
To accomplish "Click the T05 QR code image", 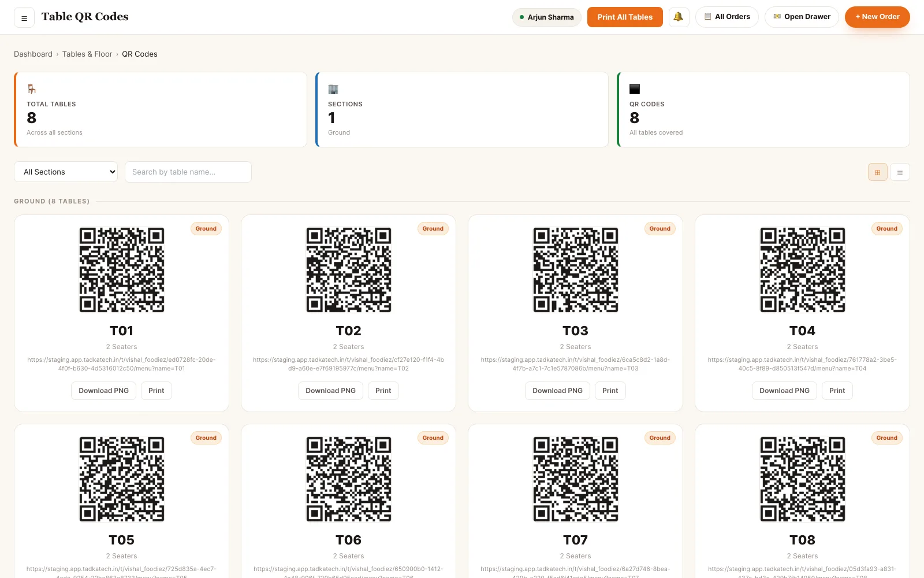I will [122, 479].
